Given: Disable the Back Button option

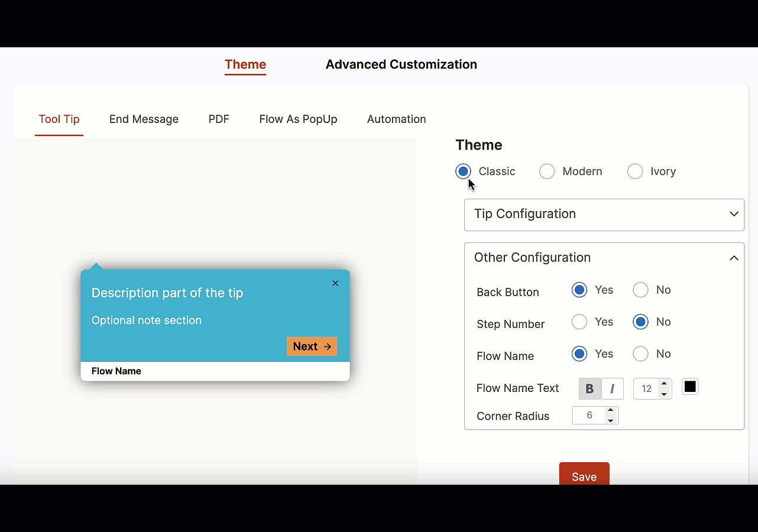Looking at the screenshot, I should (x=640, y=290).
